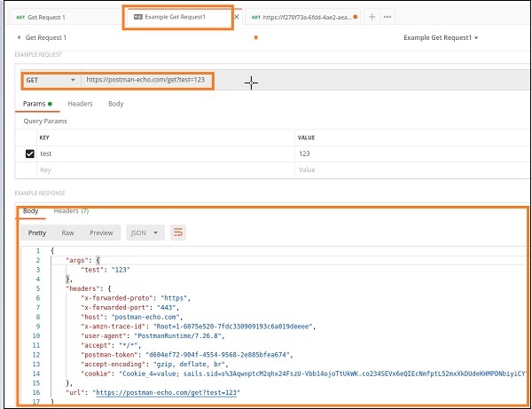The image size is (532, 409).
Task: Open the request Headers tab
Action: (x=80, y=104)
